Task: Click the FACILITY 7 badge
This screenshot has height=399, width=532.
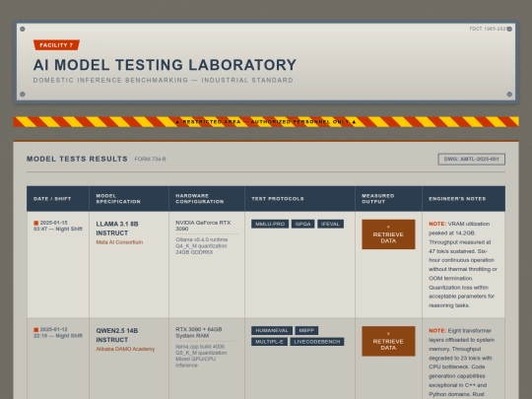Action: pyautogui.click(x=56, y=45)
